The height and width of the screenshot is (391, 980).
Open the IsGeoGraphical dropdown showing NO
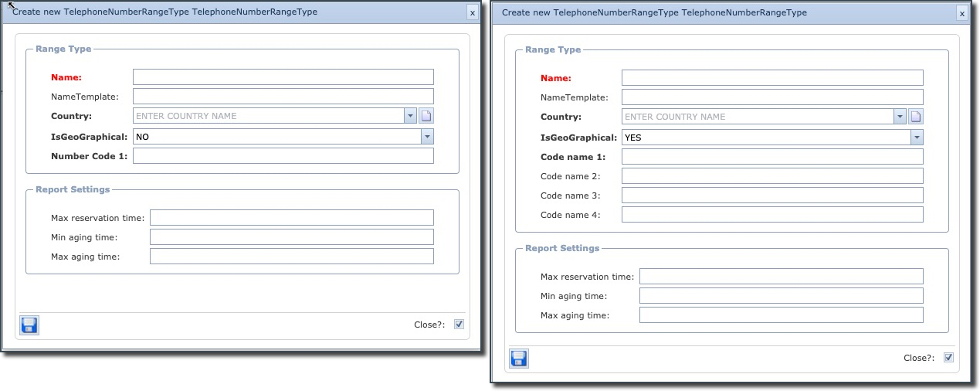tap(427, 136)
